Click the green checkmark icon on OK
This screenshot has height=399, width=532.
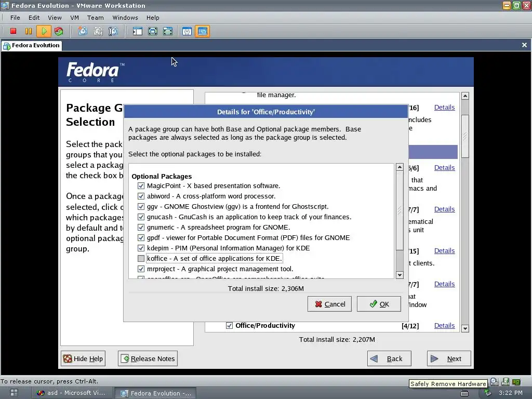pos(373,303)
